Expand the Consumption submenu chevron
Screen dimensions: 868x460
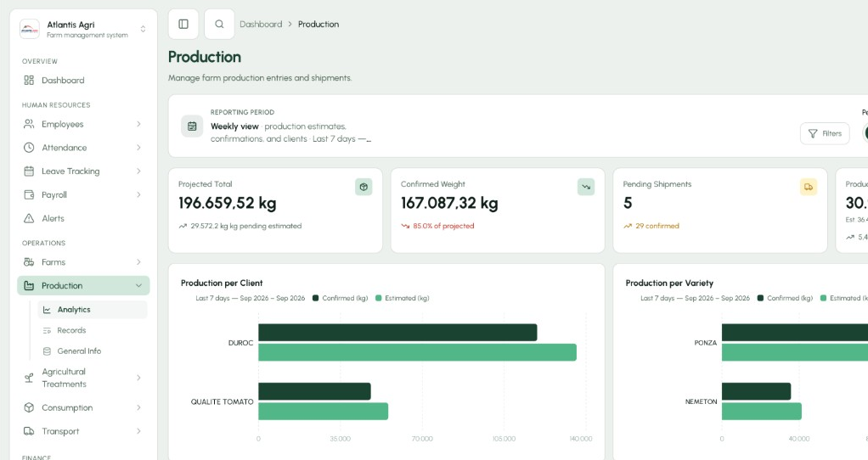coord(138,407)
